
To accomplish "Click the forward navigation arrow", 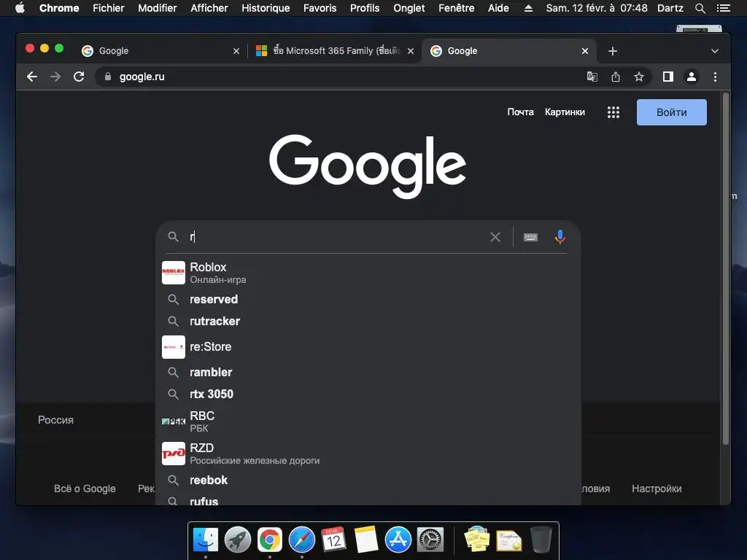I will pyautogui.click(x=55, y=77).
